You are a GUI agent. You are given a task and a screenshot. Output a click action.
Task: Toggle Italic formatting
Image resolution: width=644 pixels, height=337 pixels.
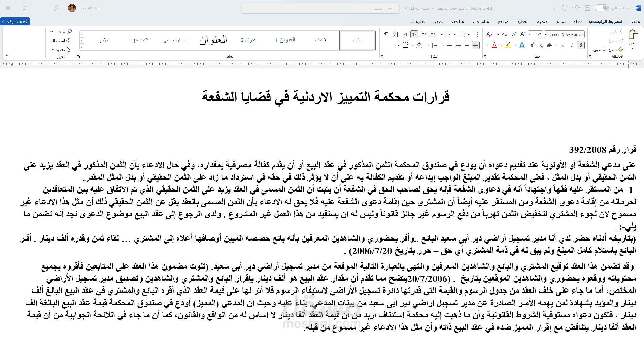572,45
